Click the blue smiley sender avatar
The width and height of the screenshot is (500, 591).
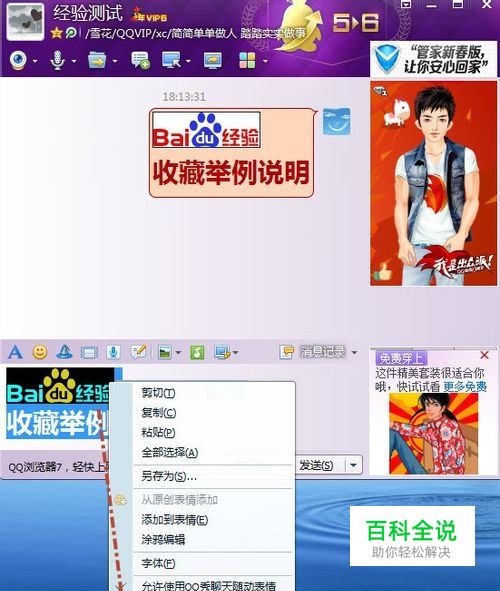(x=336, y=121)
